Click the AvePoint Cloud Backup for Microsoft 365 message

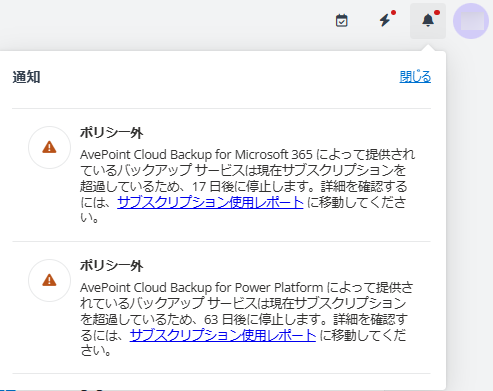(247, 186)
